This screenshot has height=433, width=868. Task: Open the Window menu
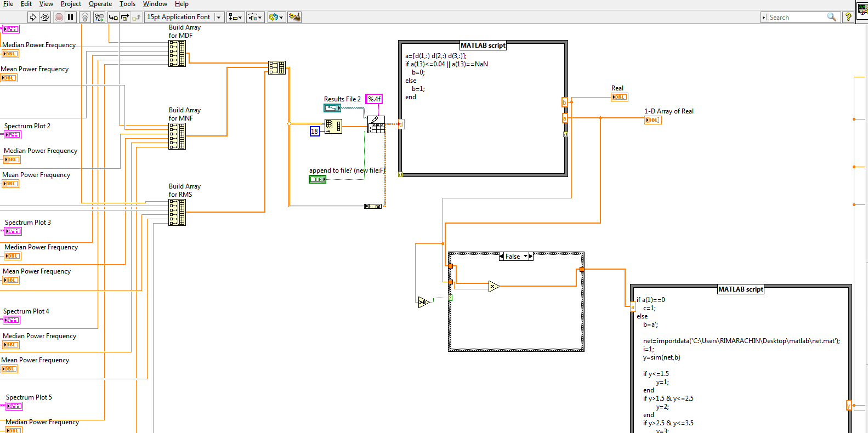155,4
